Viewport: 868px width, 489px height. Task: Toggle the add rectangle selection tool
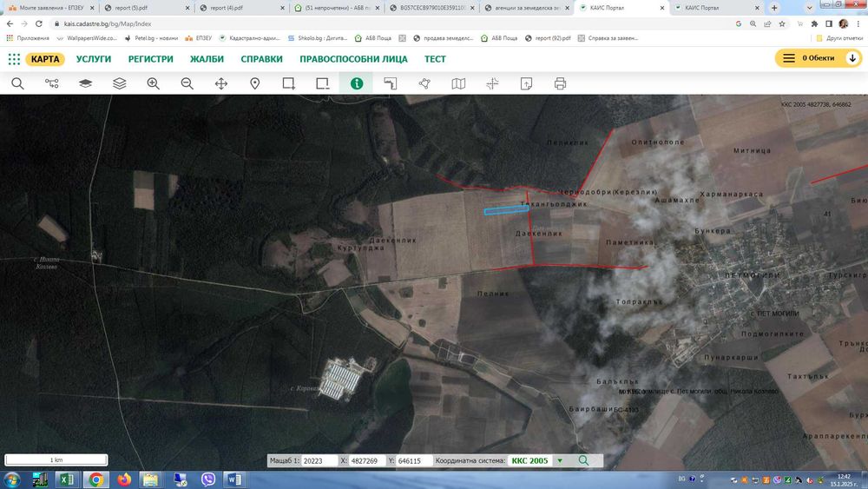(x=289, y=83)
